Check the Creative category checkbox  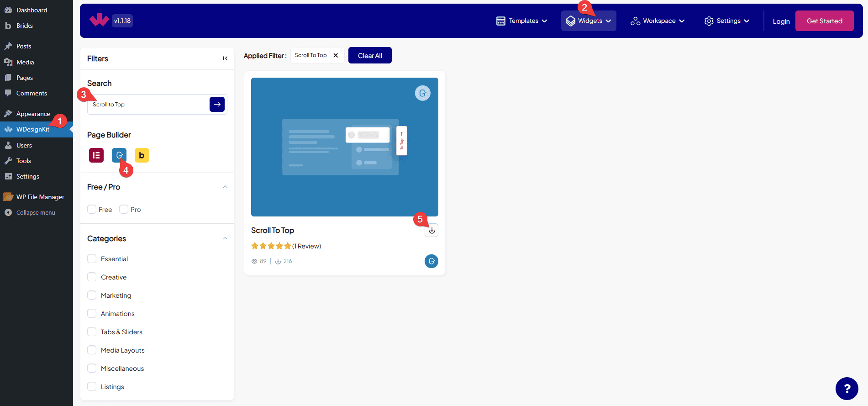pos(92,277)
